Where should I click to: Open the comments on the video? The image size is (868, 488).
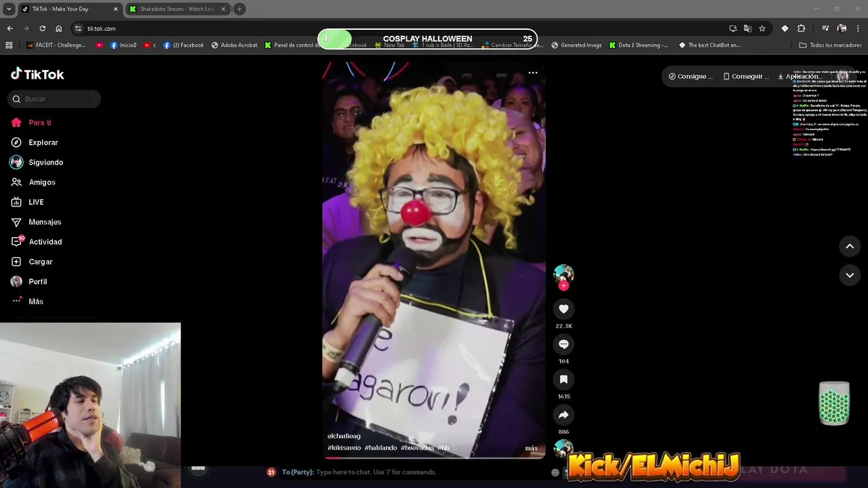pyautogui.click(x=564, y=344)
